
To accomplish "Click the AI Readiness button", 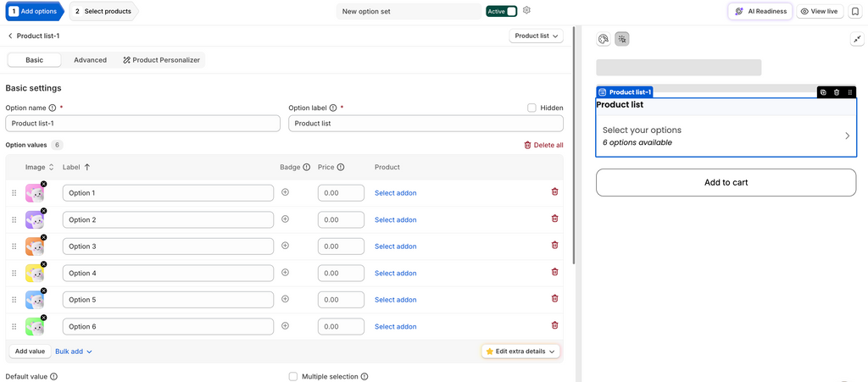I will [x=760, y=11].
